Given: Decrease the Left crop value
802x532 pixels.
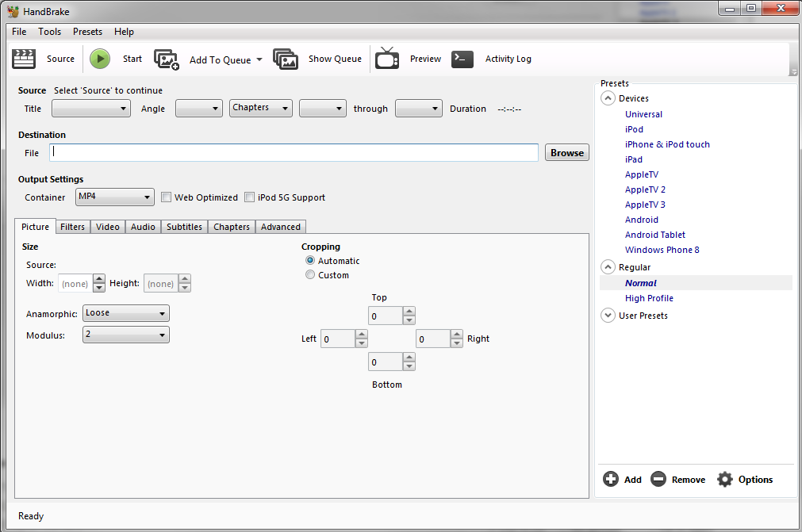Looking at the screenshot, I should [362, 343].
